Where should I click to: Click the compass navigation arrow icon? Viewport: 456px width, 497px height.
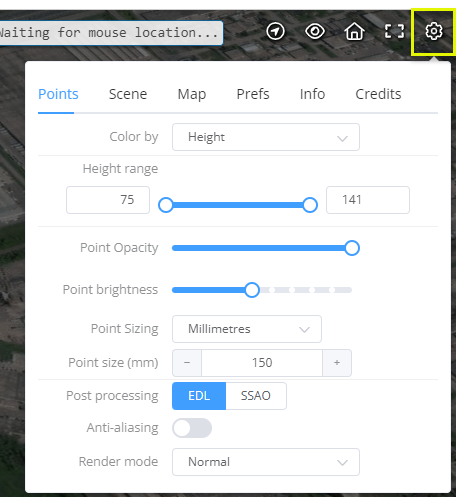(x=275, y=32)
